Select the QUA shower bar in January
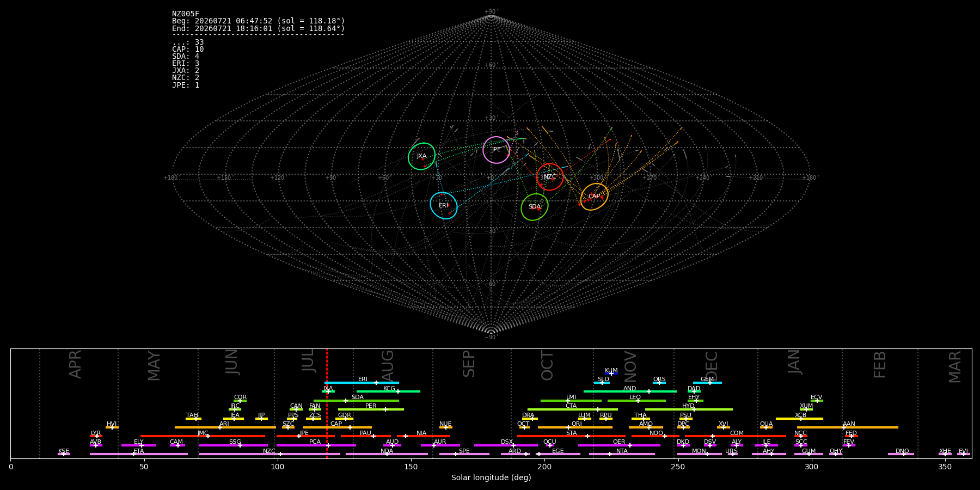980x490 pixels. pos(766,427)
